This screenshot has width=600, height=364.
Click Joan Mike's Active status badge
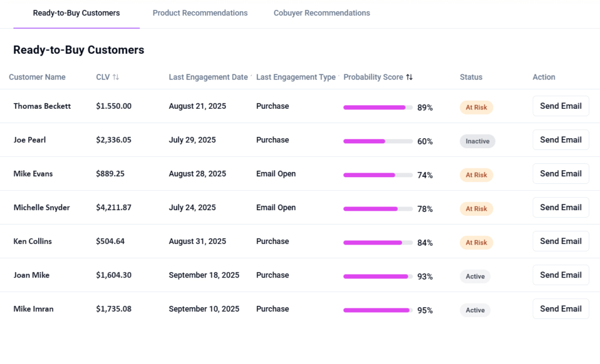475,276
